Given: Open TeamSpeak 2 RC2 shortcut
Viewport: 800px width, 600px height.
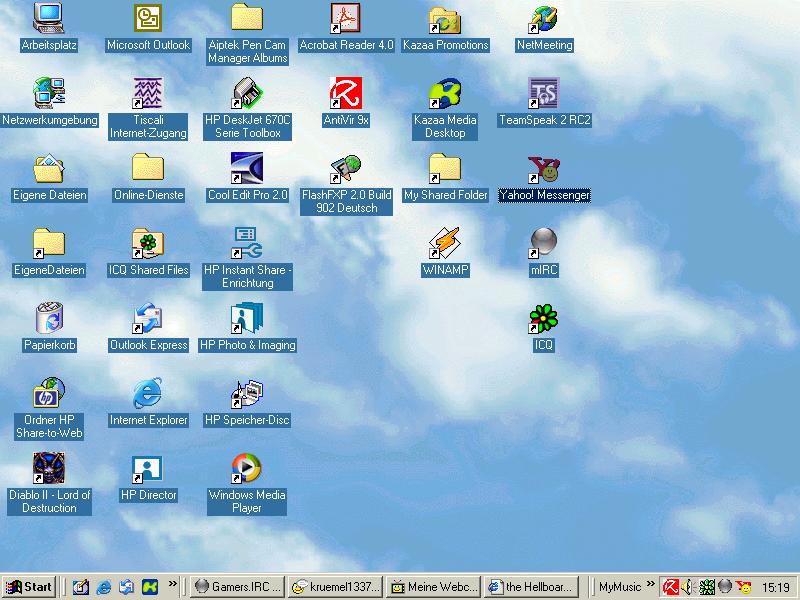Looking at the screenshot, I should coord(543,94).
